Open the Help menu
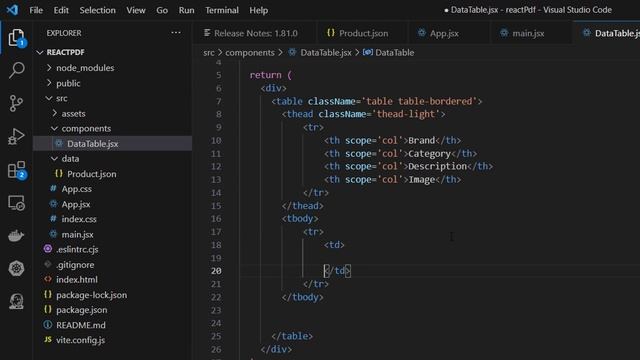This screenshot has width=640, height=360. [x=259, y=10]
